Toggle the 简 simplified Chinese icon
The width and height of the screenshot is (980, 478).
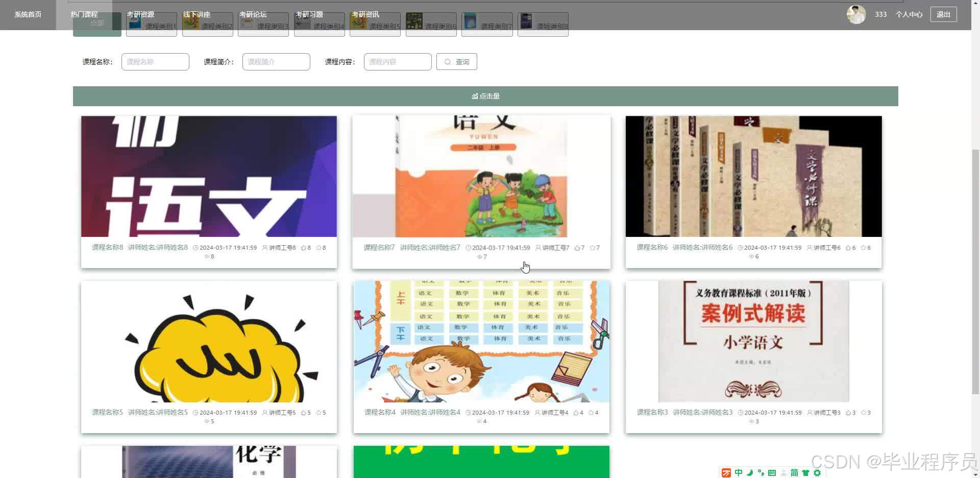point(794,473)
